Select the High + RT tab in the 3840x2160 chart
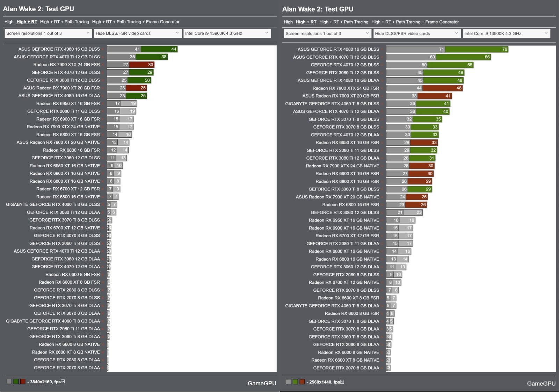Screen dimensions: 559x392 (x=27, y=22)
